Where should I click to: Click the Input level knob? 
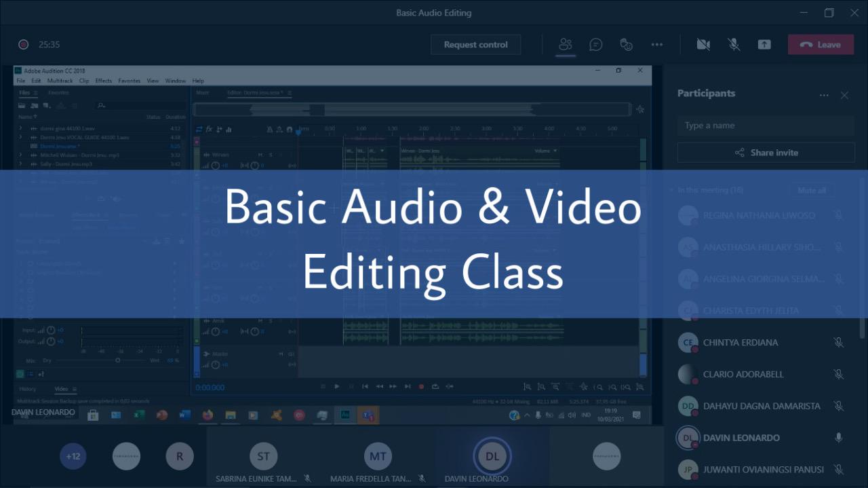point(51,331)
